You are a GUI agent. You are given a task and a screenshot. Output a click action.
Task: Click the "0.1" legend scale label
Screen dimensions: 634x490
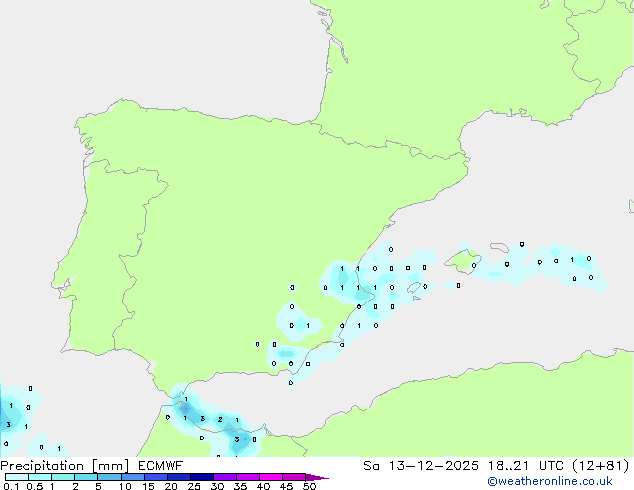click(x=11, y=486)
